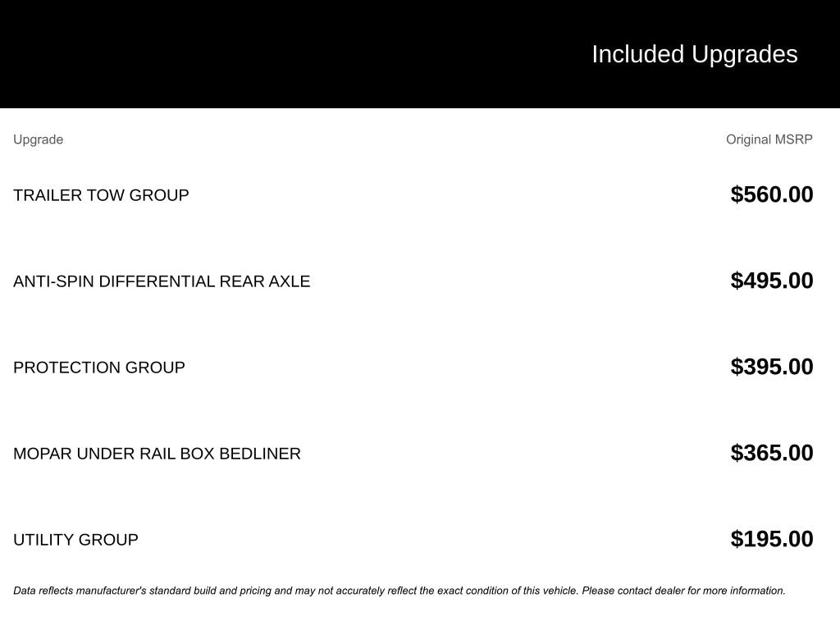Click the word "Included" in the header
The image size is (840, 630).
[x=637, y=54]
